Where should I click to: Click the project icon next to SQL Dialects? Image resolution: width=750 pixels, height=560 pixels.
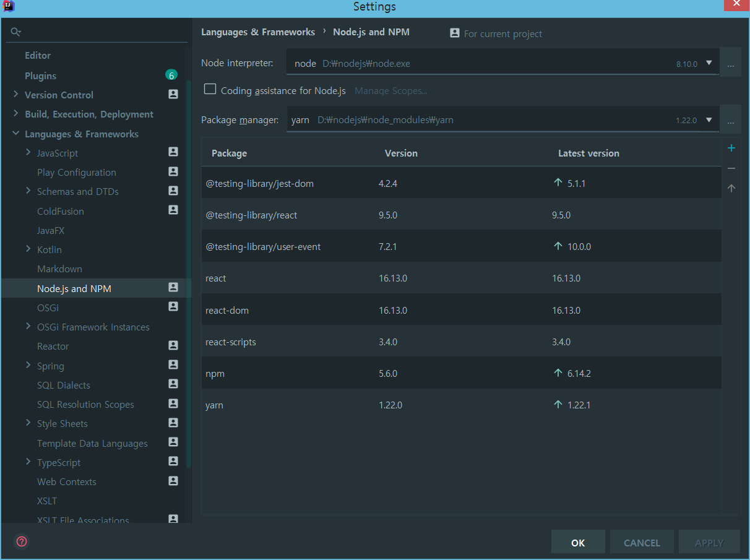173,384
